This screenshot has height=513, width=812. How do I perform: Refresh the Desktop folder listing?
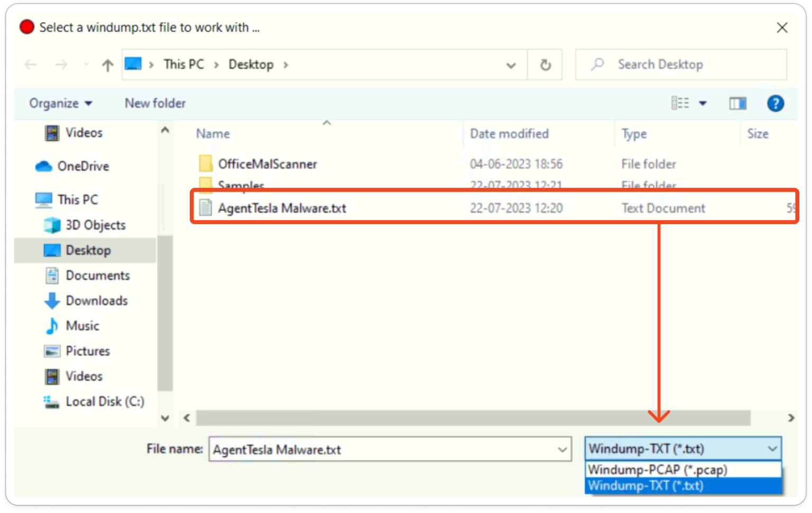click(x=545, y=65)
